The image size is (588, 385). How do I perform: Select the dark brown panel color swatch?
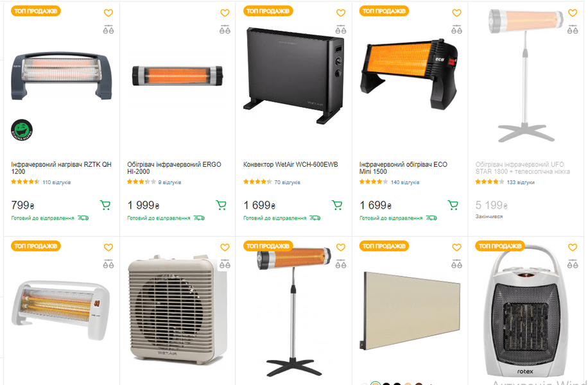419,384
